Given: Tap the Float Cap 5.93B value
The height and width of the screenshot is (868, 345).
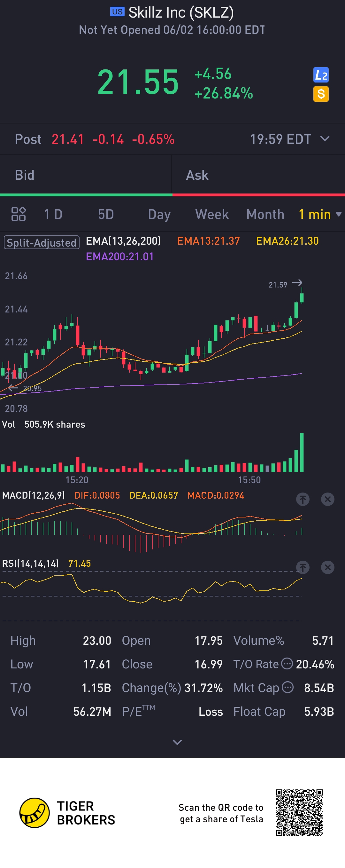Looking at the screenshot, I should click(319, 712).
